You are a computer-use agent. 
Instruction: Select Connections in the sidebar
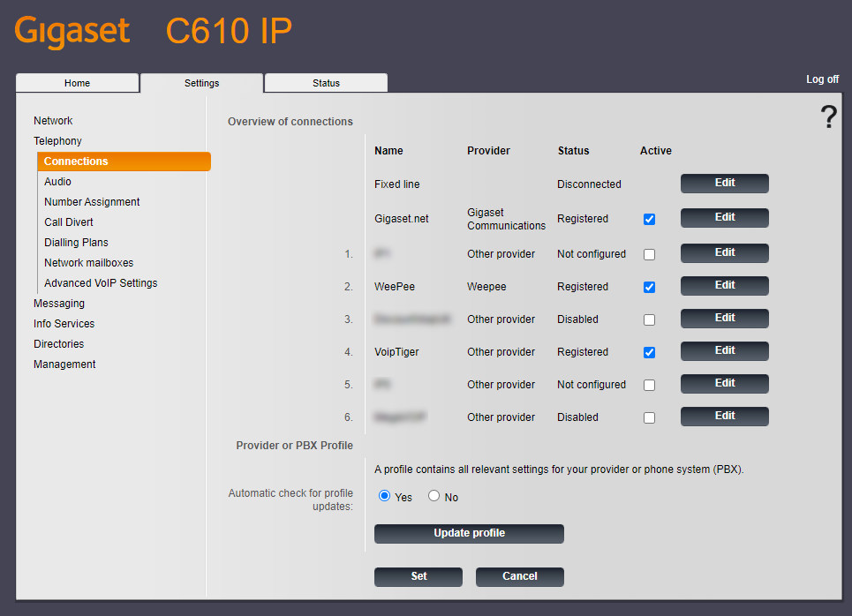click(124, 162)
